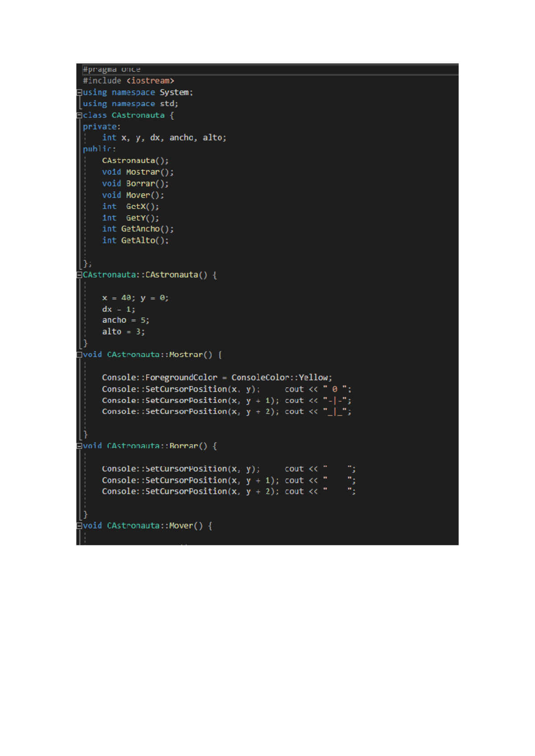Click the 'void Mostrar();' declaration
Viewport: 535px width, 756px height.
click(138, 172)
